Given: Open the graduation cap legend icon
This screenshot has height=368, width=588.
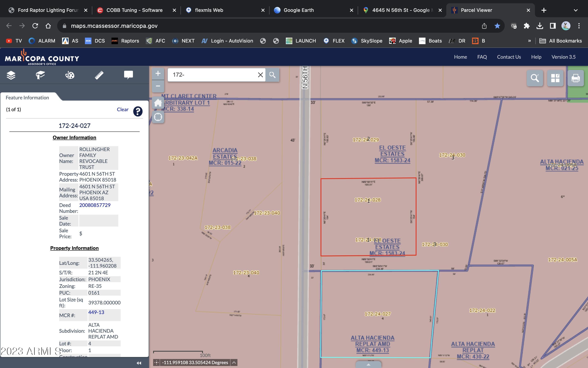Looking at the screenshot, I should 40,75.
